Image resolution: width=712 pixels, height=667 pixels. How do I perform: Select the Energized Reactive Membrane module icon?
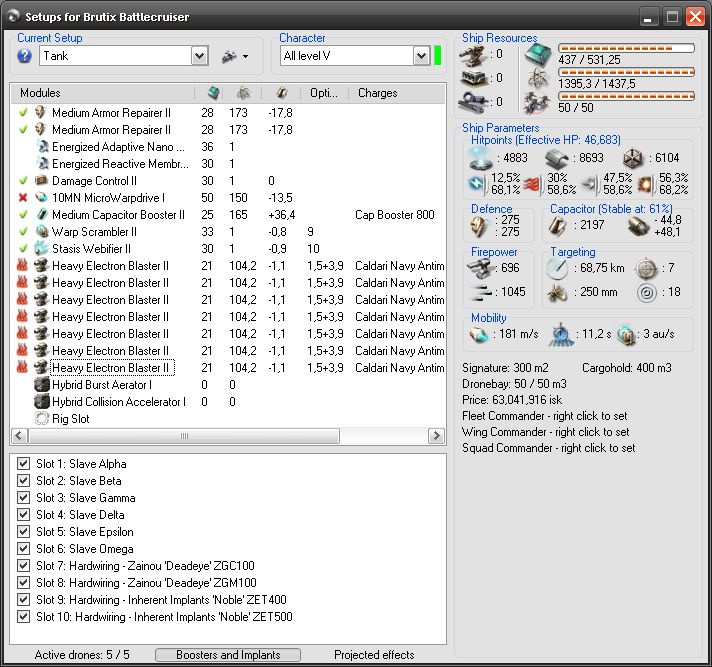[42, 163]
